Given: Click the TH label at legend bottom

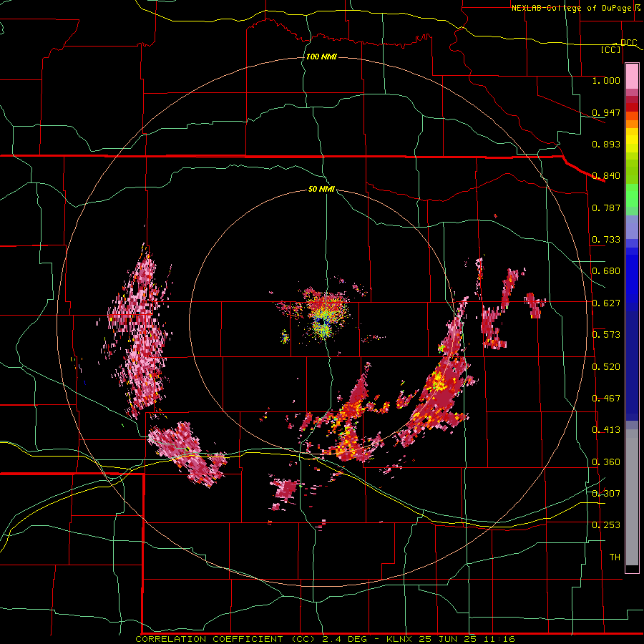Looking at the screenshot, I should [615, 557].
